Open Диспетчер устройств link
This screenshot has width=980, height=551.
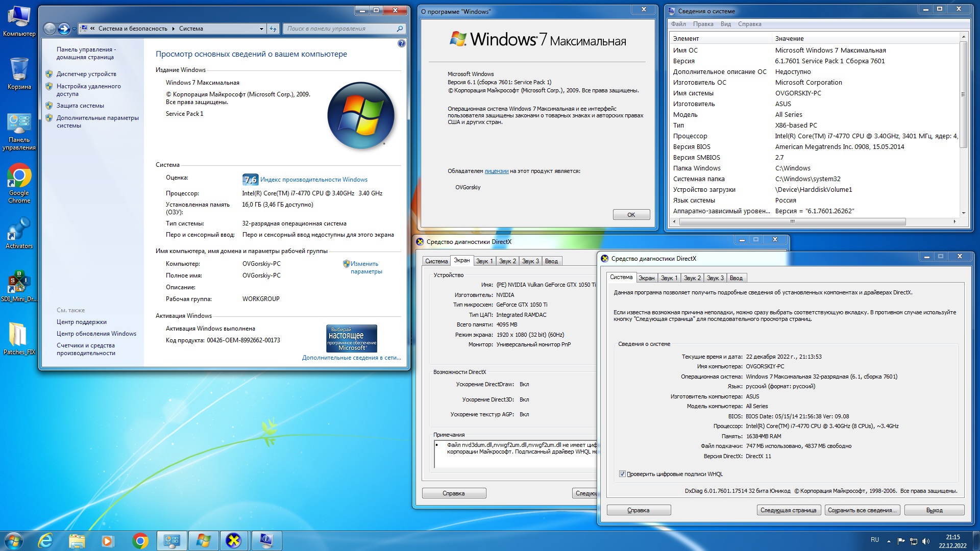click(86, 74)
